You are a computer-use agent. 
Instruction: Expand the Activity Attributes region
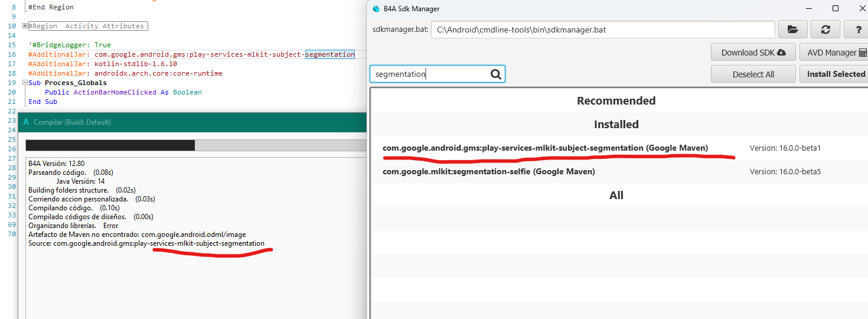coord(25,26)
